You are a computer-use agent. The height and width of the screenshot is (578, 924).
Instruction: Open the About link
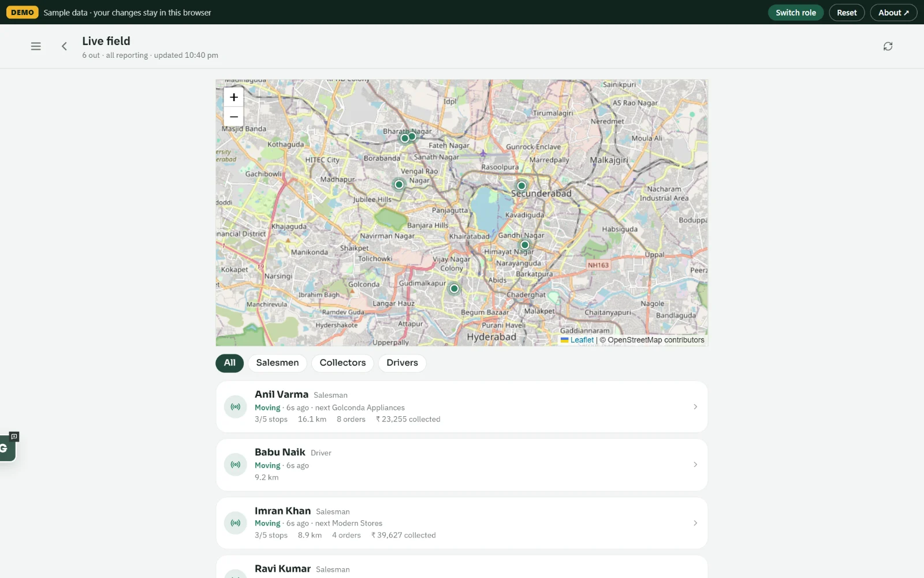893,13
